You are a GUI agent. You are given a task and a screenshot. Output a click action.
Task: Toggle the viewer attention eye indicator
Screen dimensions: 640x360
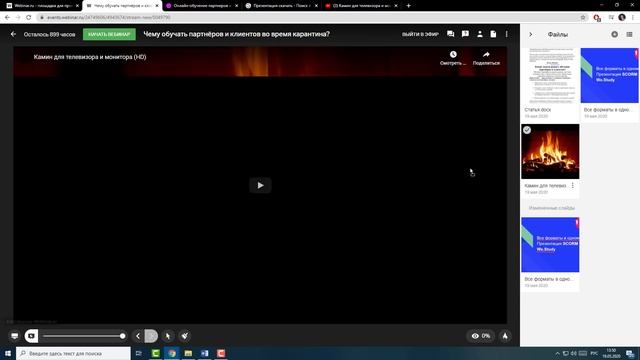point(481,336)
